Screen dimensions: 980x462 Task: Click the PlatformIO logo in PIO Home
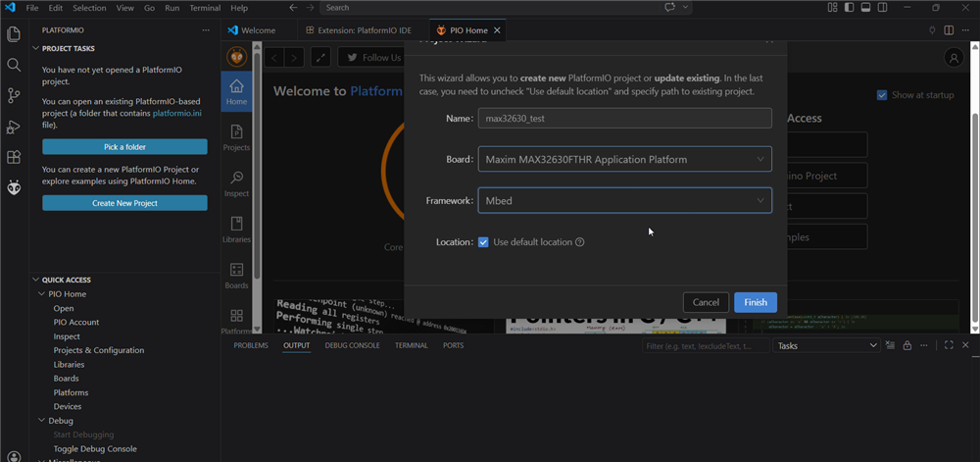tap(236, 56)
